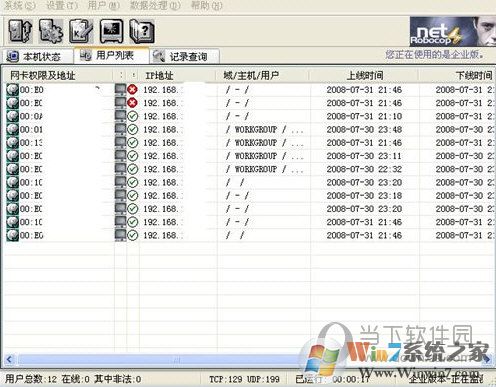This screenshot has width=496, height=387.
Task: Click the horizontal scrollbar left arrow
Action: click(x=9, y=359)
